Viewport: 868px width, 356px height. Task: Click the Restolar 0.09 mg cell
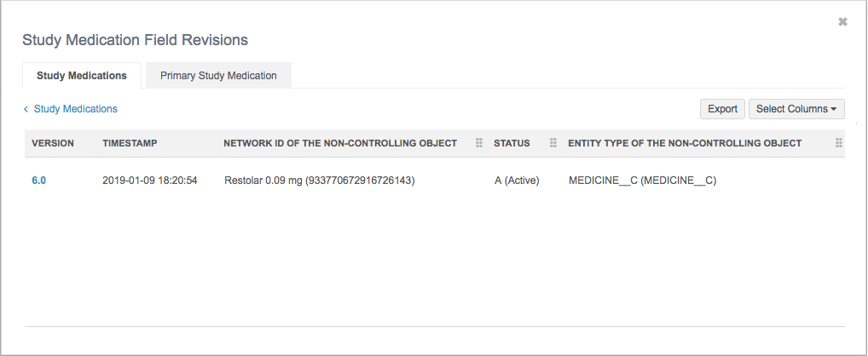point(319,181)
